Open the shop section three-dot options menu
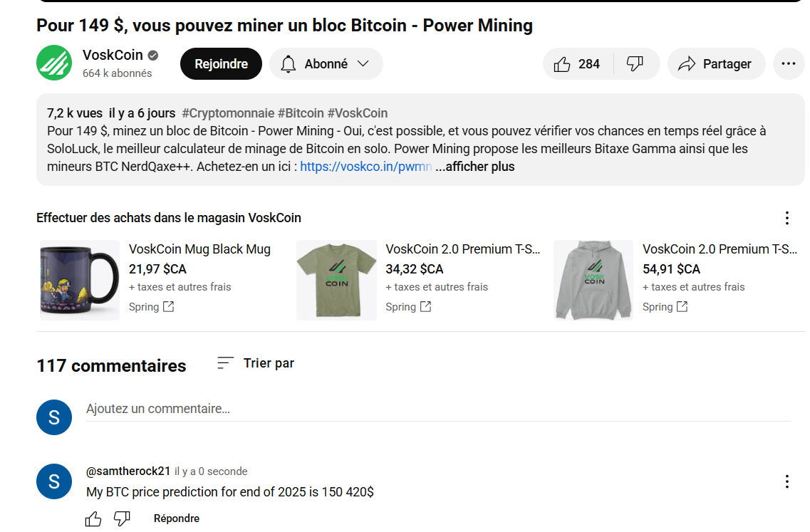Image resolution: width=810 pixels, height=532 pixels. click(786, 218)
